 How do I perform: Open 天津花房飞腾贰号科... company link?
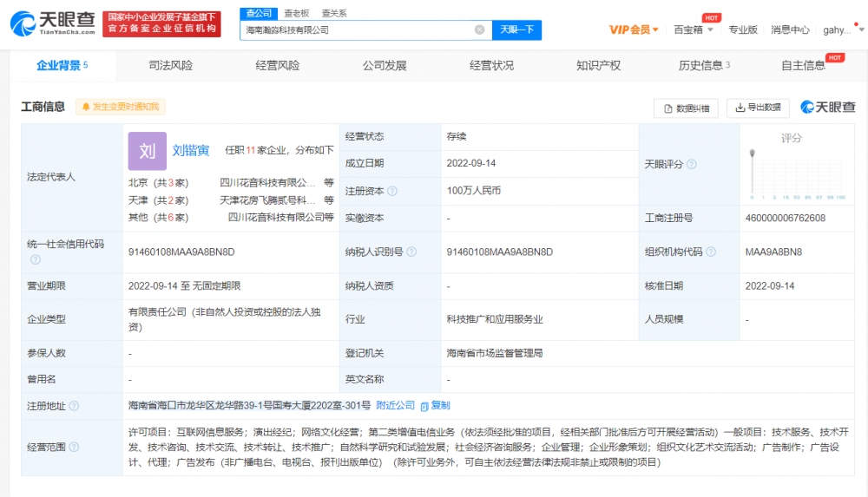(x=267, y=199)
